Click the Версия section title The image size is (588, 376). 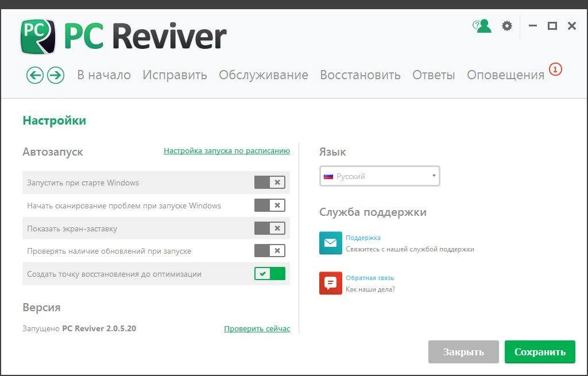41,307
